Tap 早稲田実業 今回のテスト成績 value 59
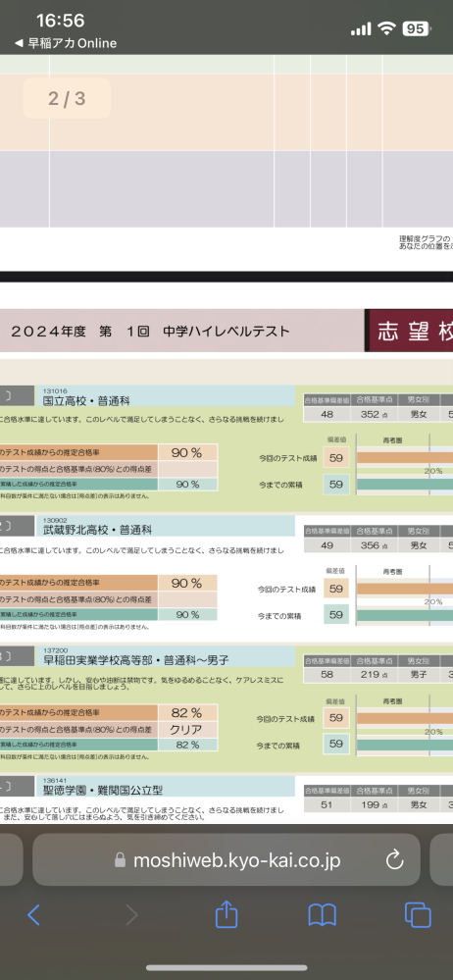The width and height of the screenshot is (453, 980). [x=336, y=718]
